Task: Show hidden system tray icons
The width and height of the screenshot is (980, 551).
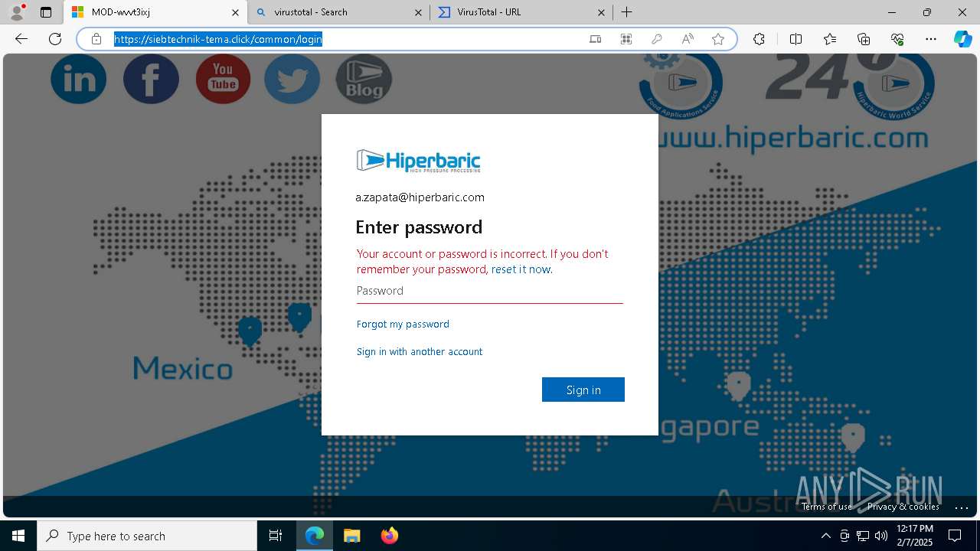Action: 825,536
